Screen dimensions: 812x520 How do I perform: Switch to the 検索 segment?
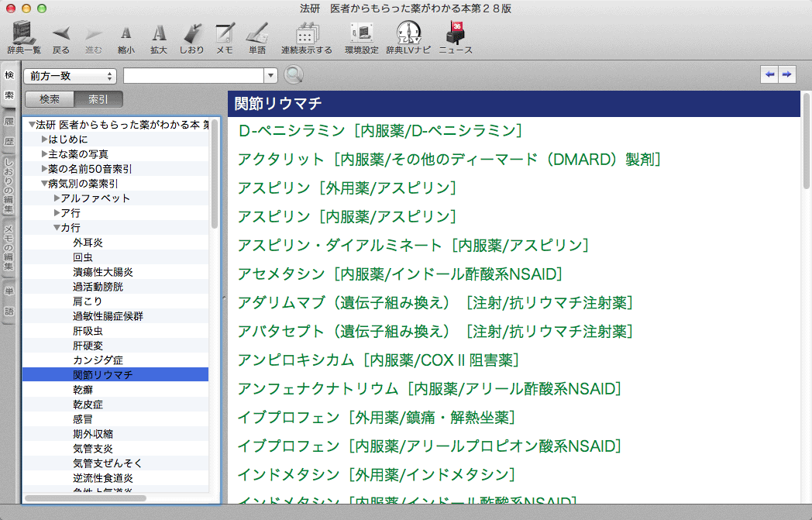(x=50, y=99)
